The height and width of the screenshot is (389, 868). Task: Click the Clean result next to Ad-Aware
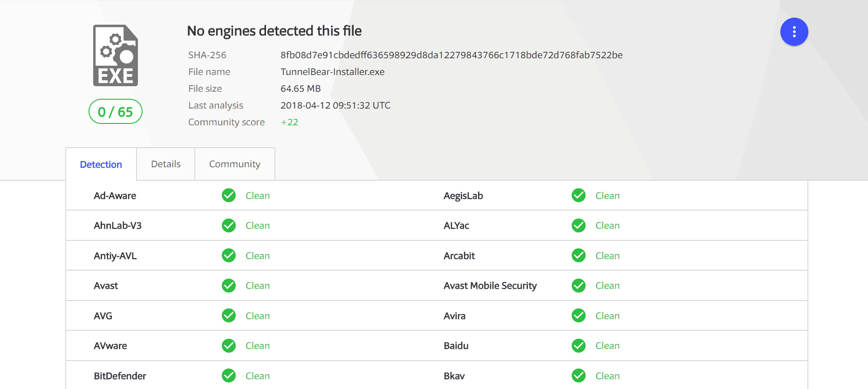pos(258,196)
